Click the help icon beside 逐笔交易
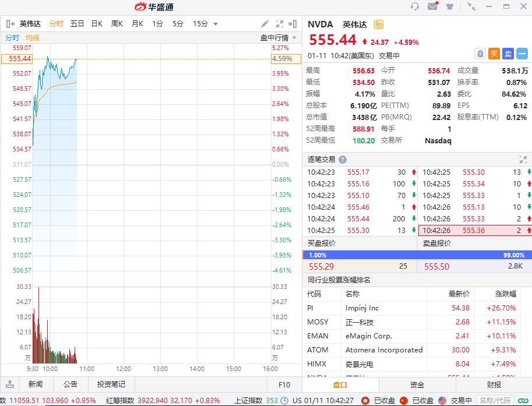This screenshot has width=532, height=406. [x=343, y=160]
